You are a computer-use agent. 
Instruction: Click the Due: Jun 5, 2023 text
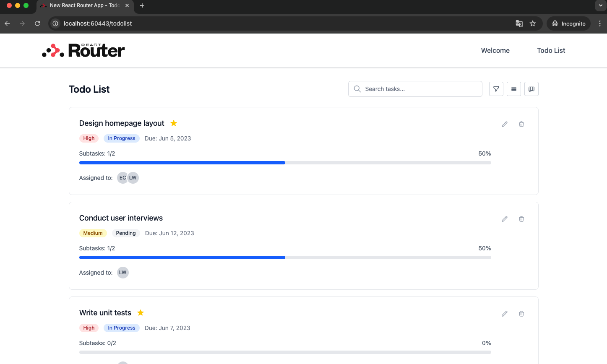(x=168, y=138)
